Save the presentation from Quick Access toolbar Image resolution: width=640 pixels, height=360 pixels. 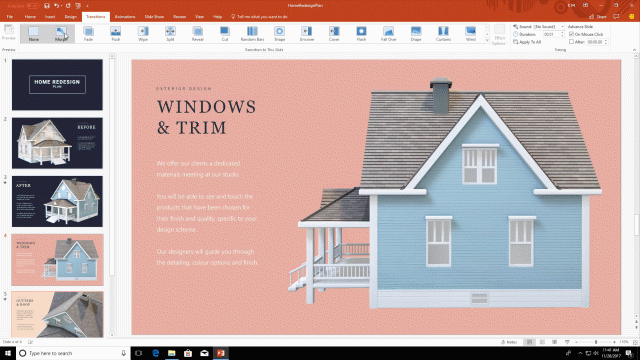(x=47, y=6)
